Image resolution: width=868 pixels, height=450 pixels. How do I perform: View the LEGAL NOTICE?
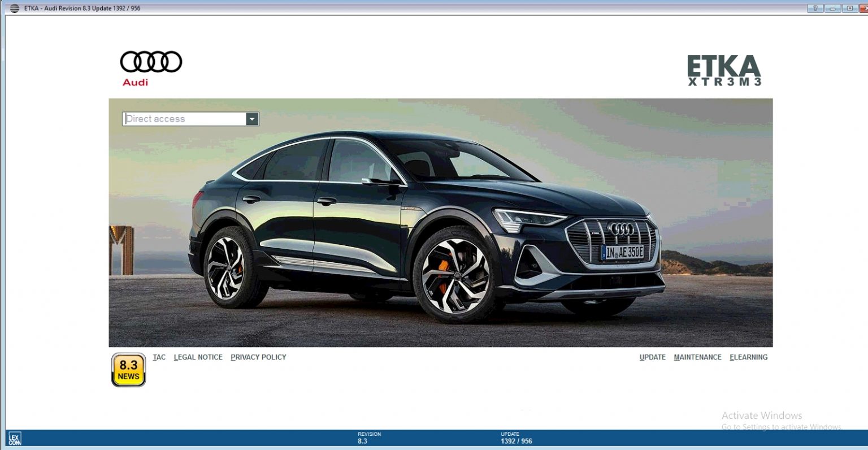(x=198, y=357)
